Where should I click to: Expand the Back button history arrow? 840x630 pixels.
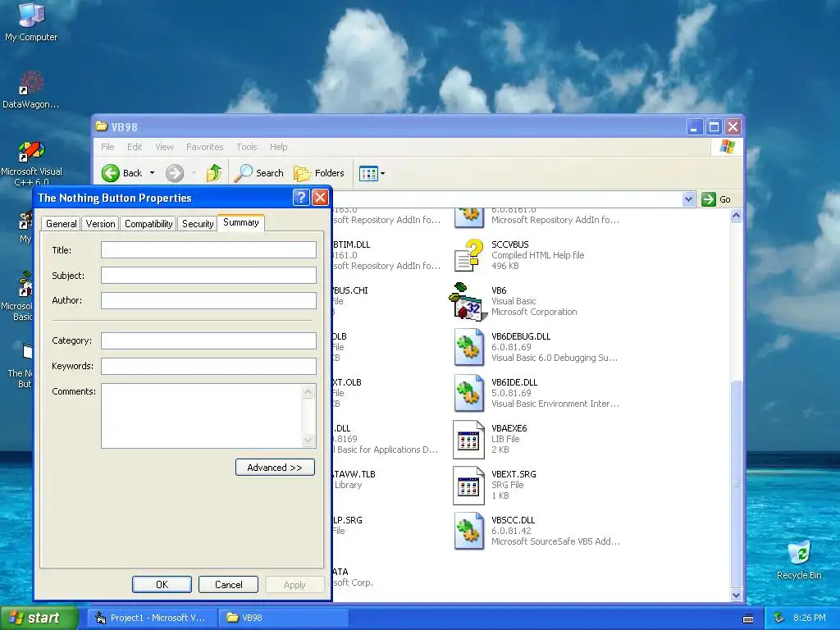pyautogui.click(x=152, y=173)
